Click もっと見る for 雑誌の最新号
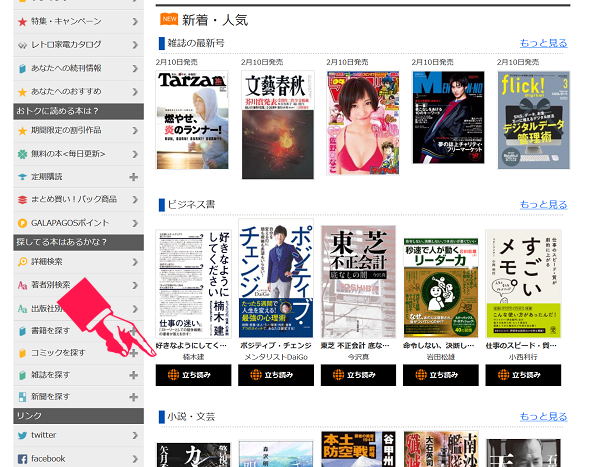The image size is (600, 467). point(543,44)
